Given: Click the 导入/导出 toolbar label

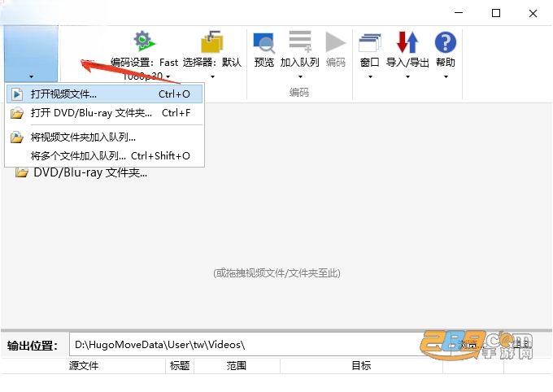Looking at the screenshot, I should [407, 63].
